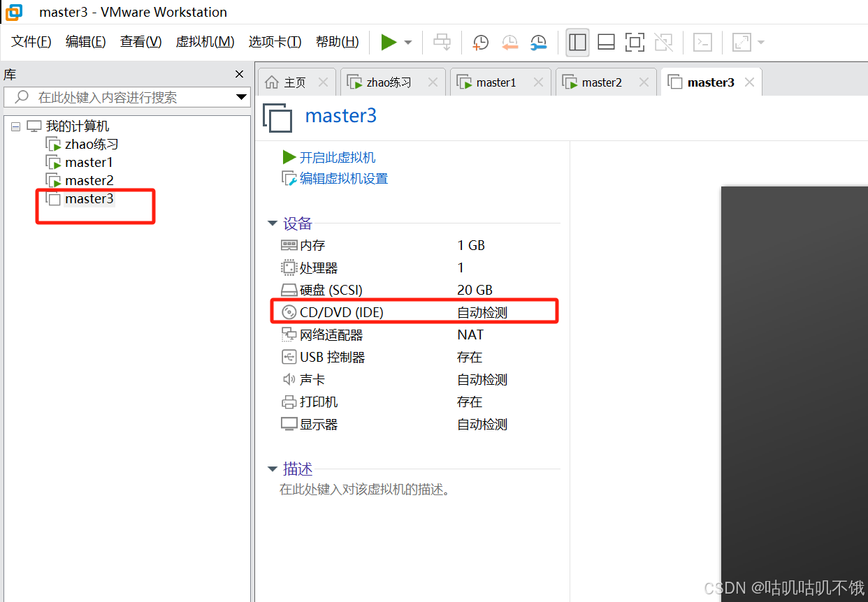The image size is (868, 602).
Task: Open the 选项卡(T) menu
Action: pos(275,42)
